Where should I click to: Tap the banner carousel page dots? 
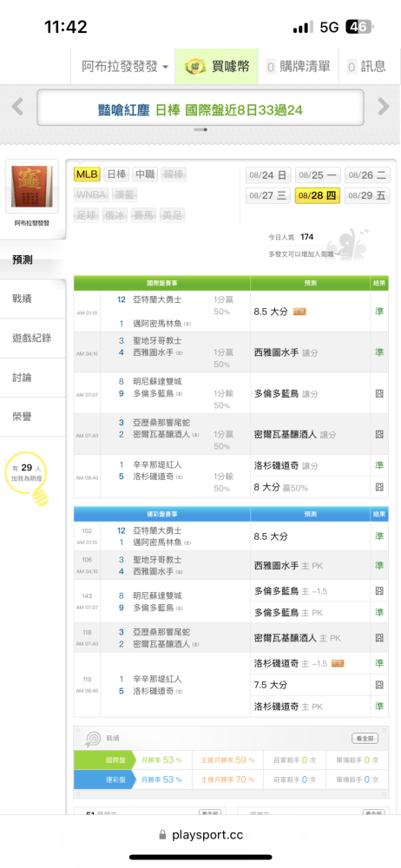point(200,129)
